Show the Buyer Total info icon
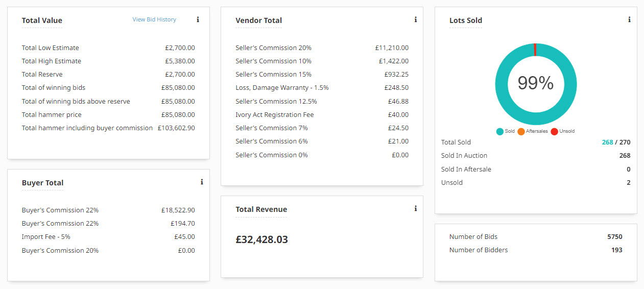The width and height of the screenshot is (644, 289). coord(202,182)
